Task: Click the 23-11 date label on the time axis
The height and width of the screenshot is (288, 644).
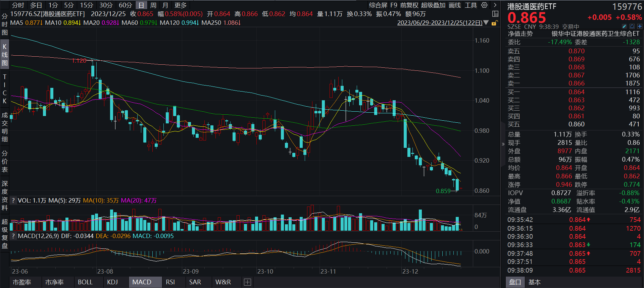Action: (x=328, y=271)
